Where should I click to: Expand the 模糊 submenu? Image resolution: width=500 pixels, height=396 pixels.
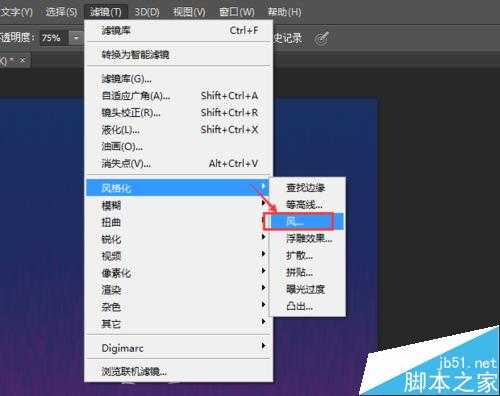[x=177, y=205]
